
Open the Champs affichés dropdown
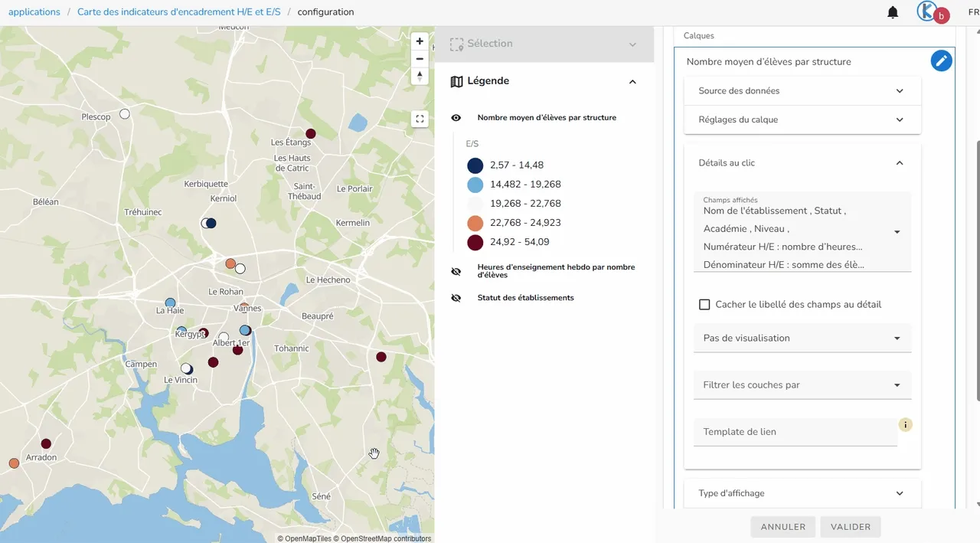(x=802, y=231)
